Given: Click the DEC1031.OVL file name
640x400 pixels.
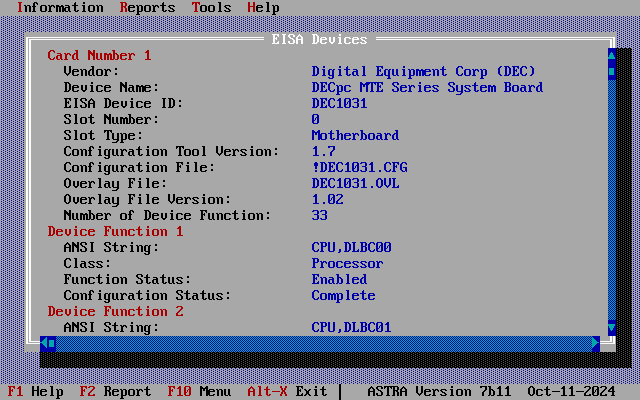Looking at the screenshot, I should pyautogui.click(x=355, y=183).
